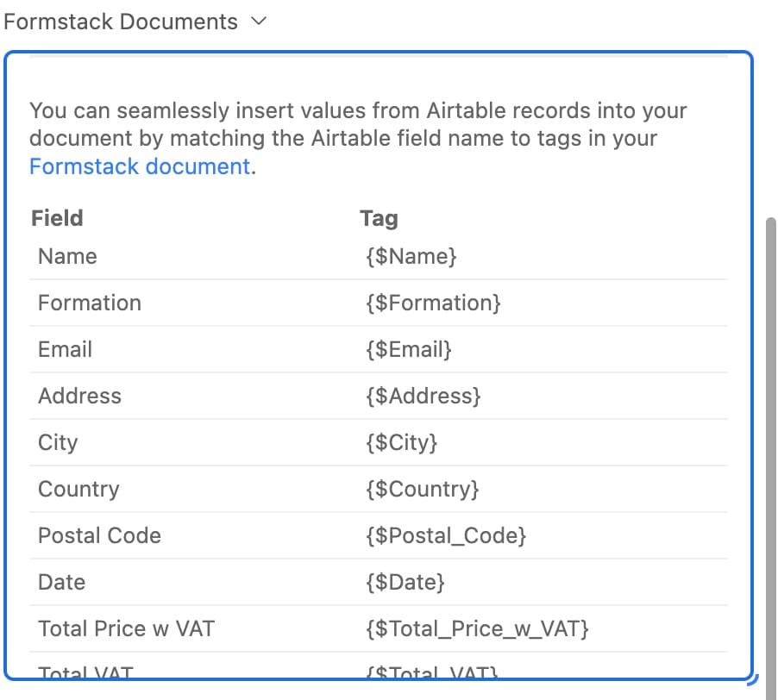Select the Tag column header
The height and width of the screenshot is (700, 778).
[x=379, y=218]
